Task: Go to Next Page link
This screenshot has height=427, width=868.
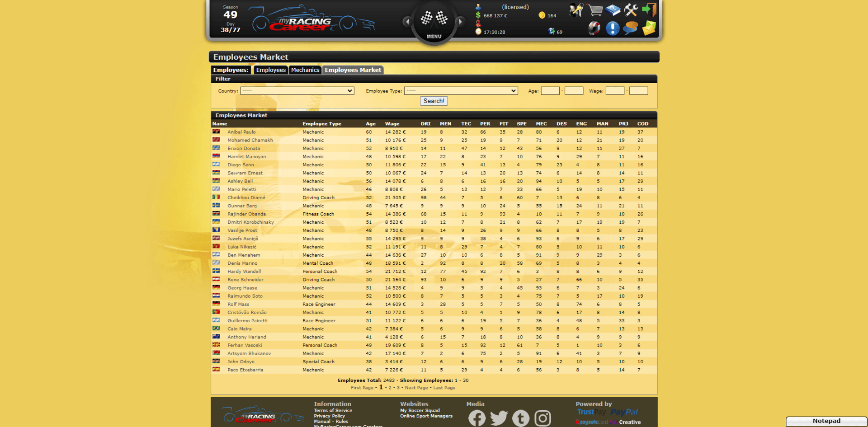Action: [416, 388]
